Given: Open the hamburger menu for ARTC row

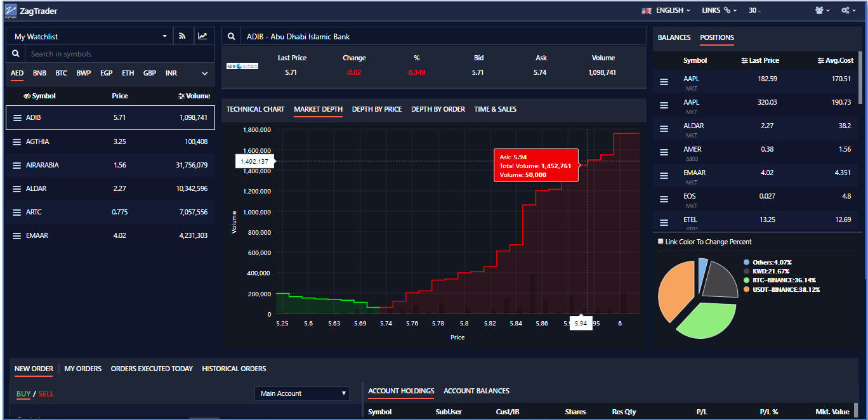Looking at the screenshot, I should click(x=17, y=212).
